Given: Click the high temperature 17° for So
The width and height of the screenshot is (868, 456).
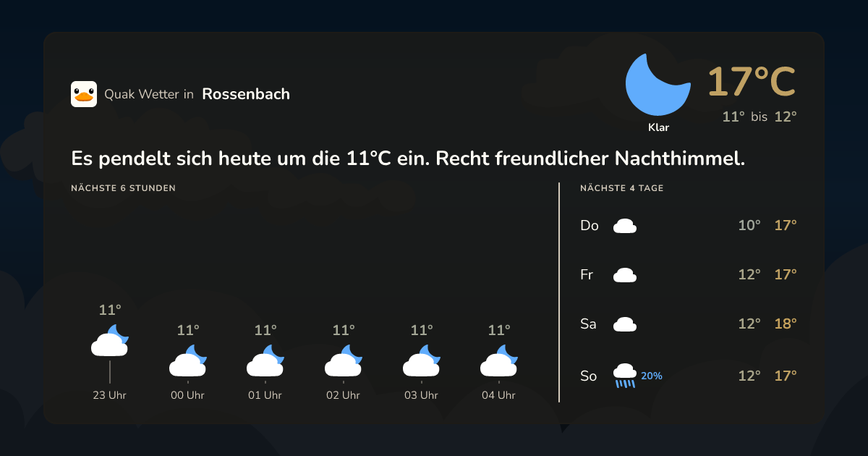Looking at the screenshot, I should click(x=786, y=376).
